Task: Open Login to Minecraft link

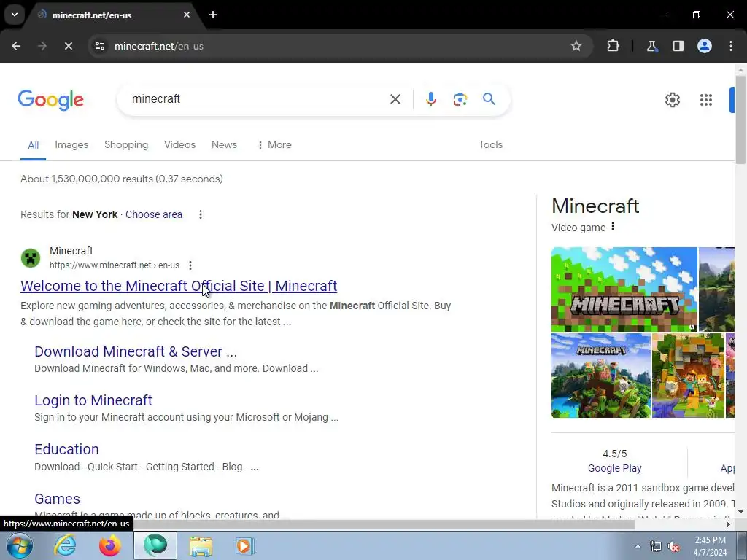Action: [93, 400]
